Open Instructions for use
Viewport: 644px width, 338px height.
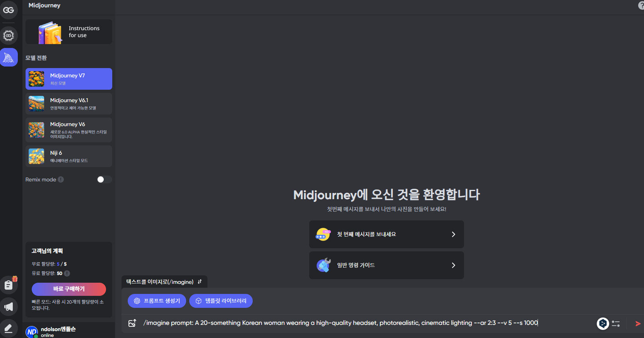coord(69,32)
